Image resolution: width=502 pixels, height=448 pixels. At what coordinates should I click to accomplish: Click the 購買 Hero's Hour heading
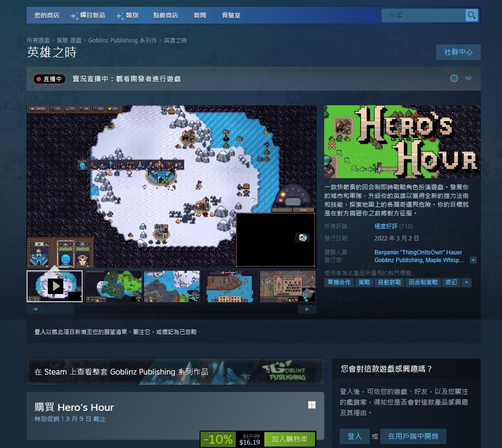[74, 407]
